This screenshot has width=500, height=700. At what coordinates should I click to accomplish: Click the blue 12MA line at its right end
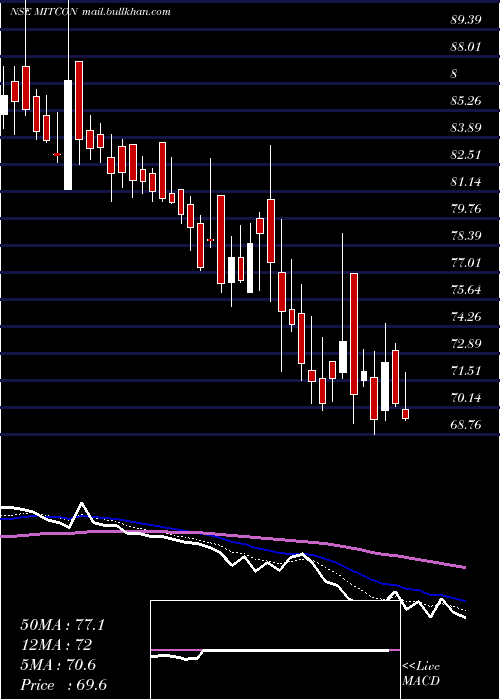(x=464, y=601)
